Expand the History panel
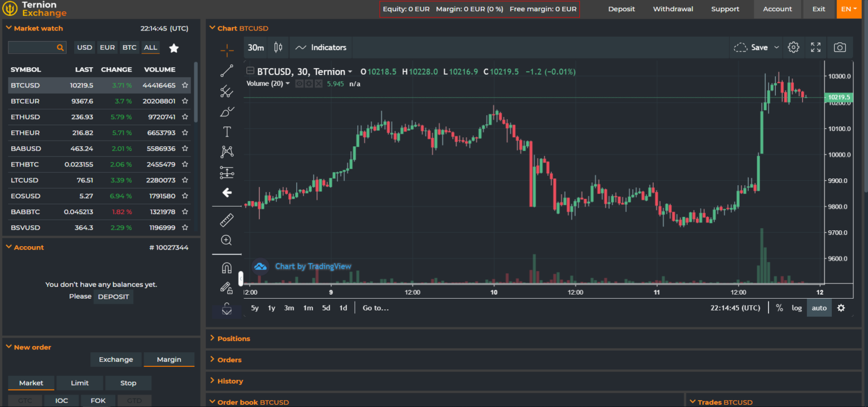This screenshot has width=868, height=407. [226, 381]
